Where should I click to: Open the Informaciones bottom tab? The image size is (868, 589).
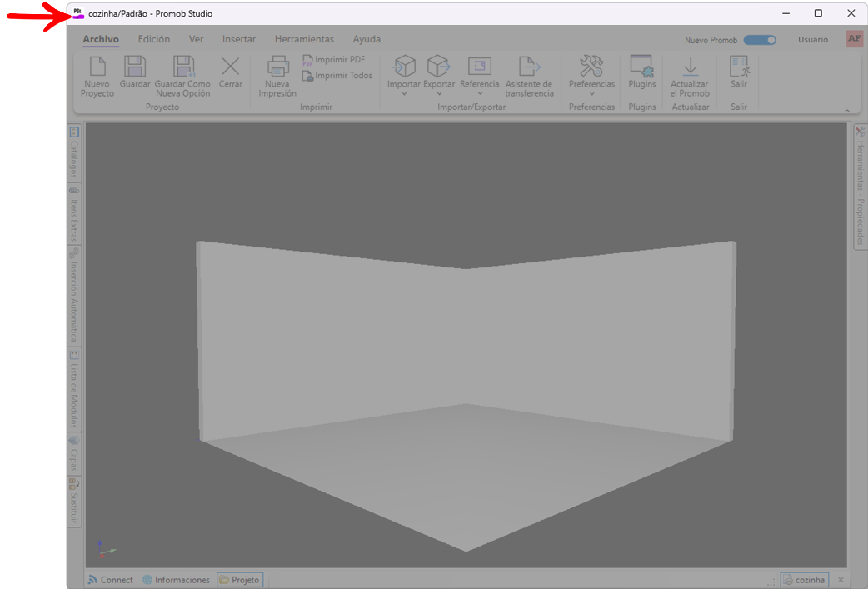(176, 580)
